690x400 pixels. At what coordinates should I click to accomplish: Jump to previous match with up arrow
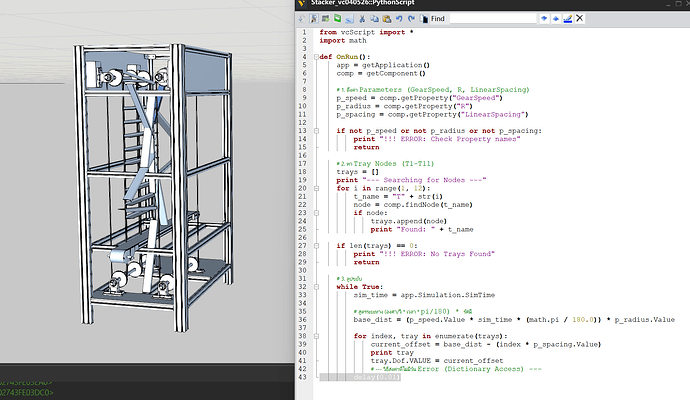click(x=557, y=18)
